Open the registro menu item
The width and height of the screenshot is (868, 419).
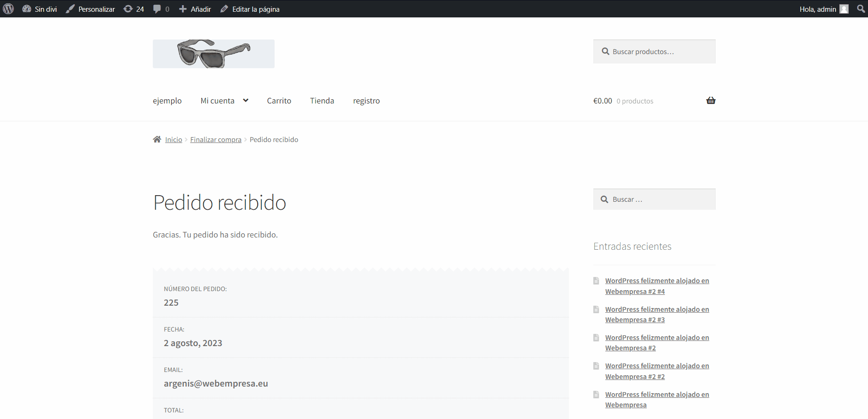tap(366, 101)
